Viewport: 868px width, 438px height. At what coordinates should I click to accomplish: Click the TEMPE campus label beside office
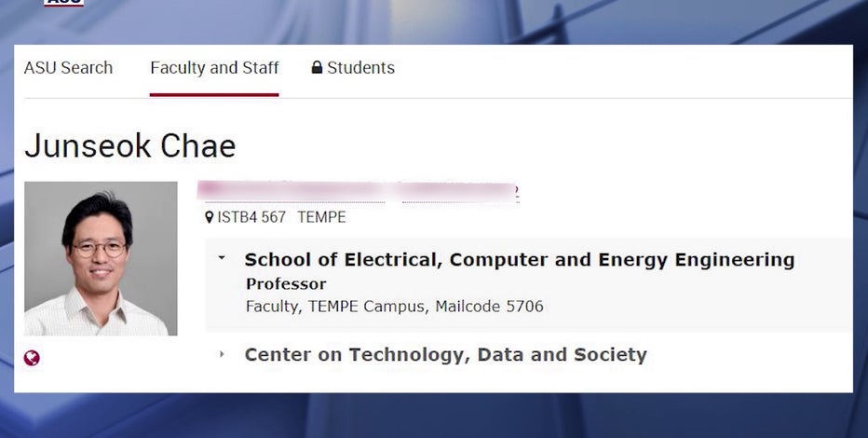coord(321,217)
